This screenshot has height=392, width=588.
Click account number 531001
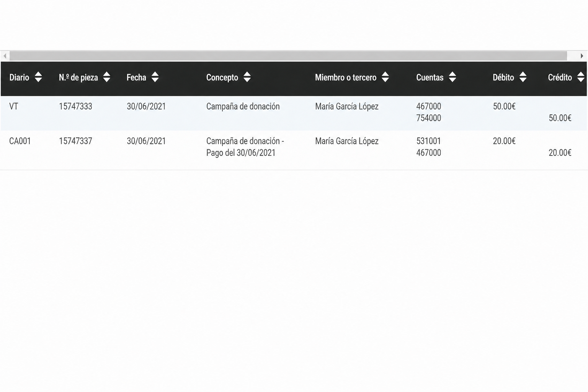429,141
